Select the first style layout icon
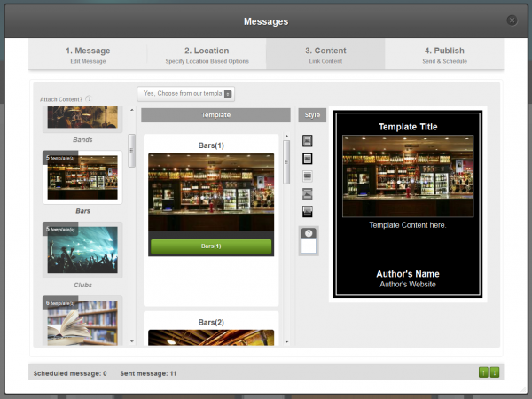Viewport: 532px width, 399px height. click(x=308, y=141)
